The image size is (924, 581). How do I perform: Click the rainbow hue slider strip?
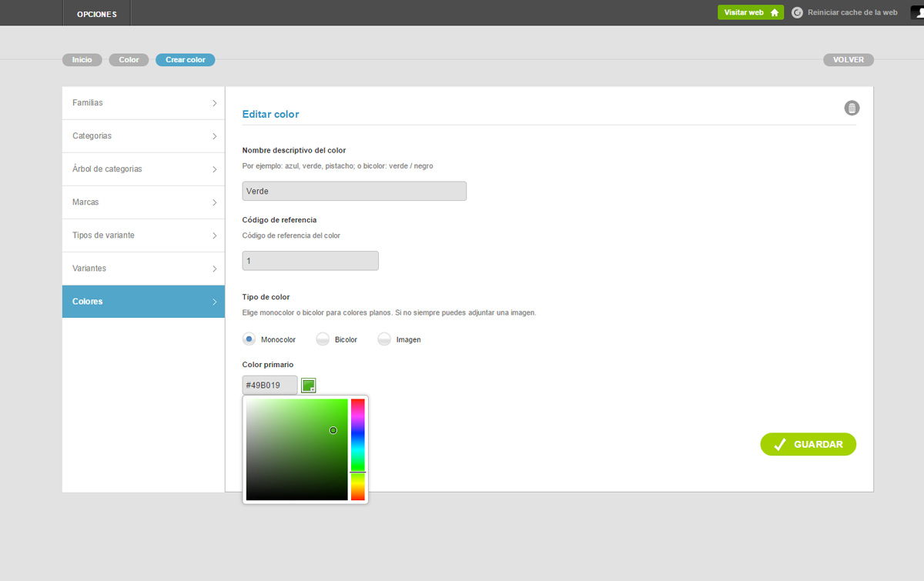pyautogui.click(x=357, y=449)
